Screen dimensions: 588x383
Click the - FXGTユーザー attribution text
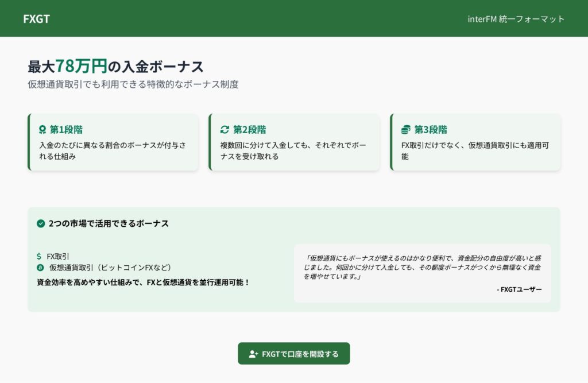point(519,289)
